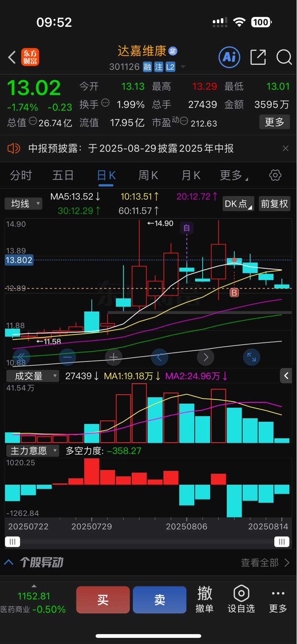
Task: Tap the back arrow icon
Action: [x=12, y=58]
